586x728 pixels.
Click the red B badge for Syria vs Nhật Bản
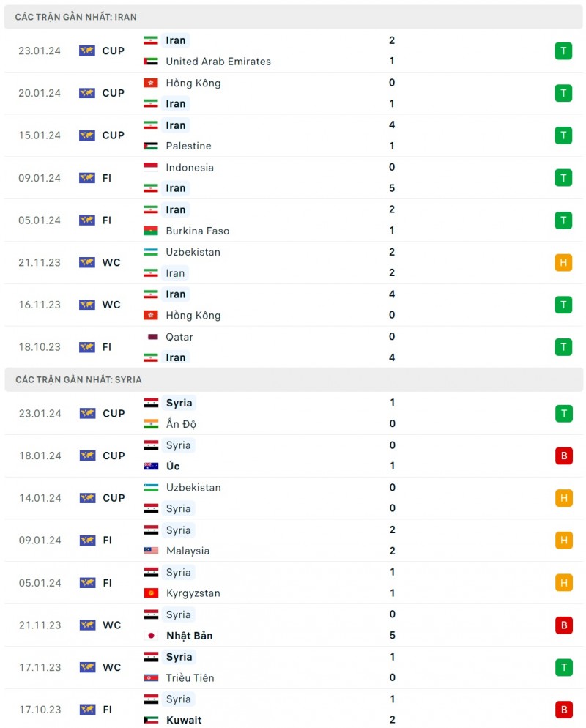[x=563, y=625]
